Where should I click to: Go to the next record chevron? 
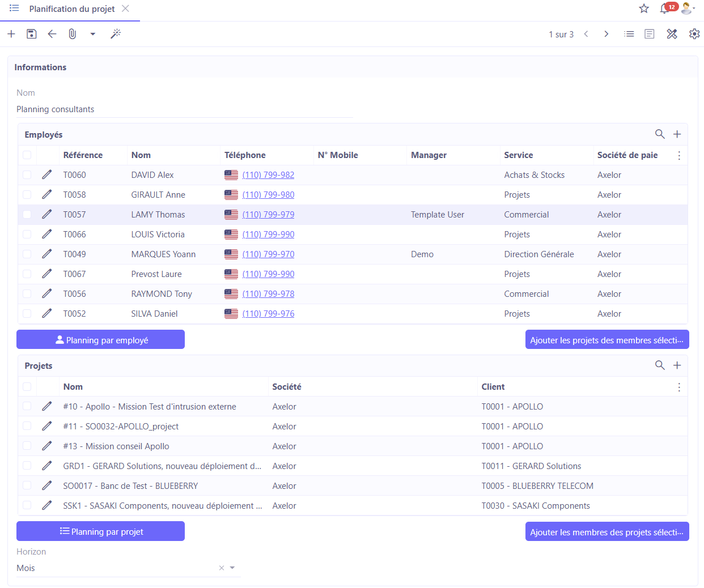607,34
